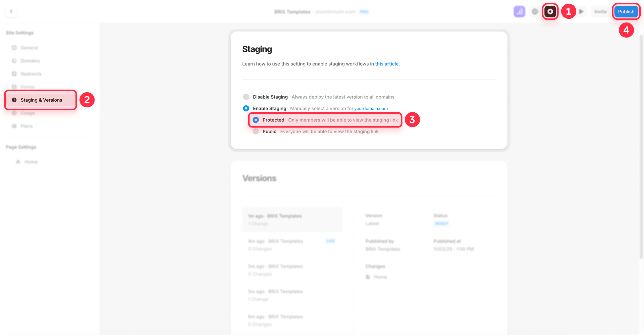
Task: Open the yourdomain.com staging link
Action: pos(371,108)
